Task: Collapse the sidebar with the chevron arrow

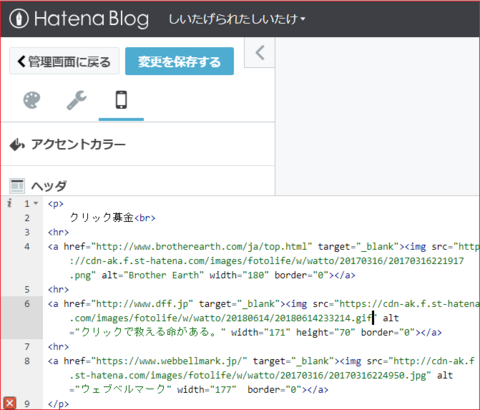Action: pos(260,53)
